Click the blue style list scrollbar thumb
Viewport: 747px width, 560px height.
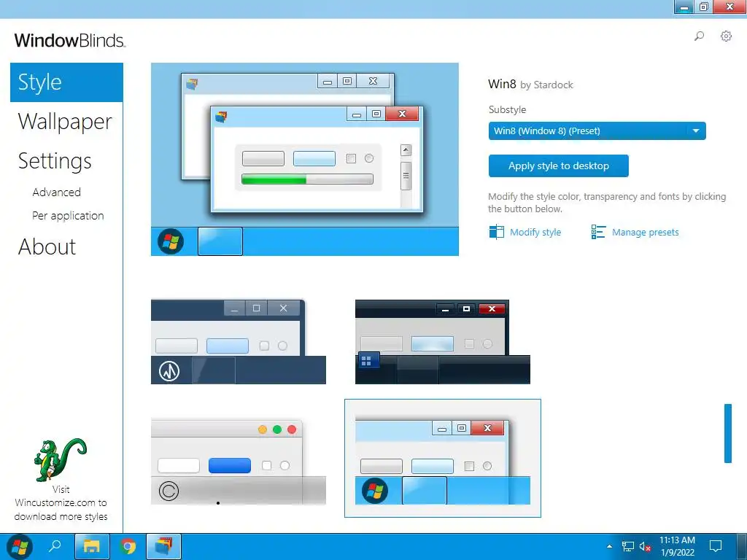pos(727,433)
